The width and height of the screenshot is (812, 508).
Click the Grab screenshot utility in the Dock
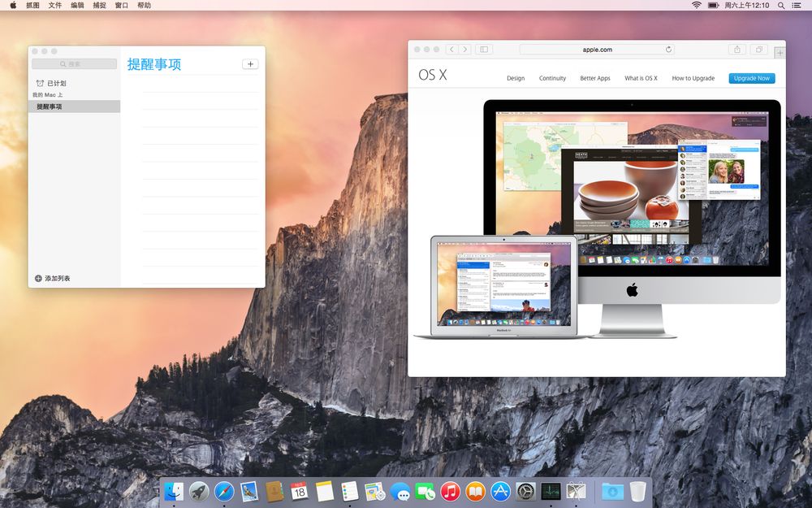(576, 492)
